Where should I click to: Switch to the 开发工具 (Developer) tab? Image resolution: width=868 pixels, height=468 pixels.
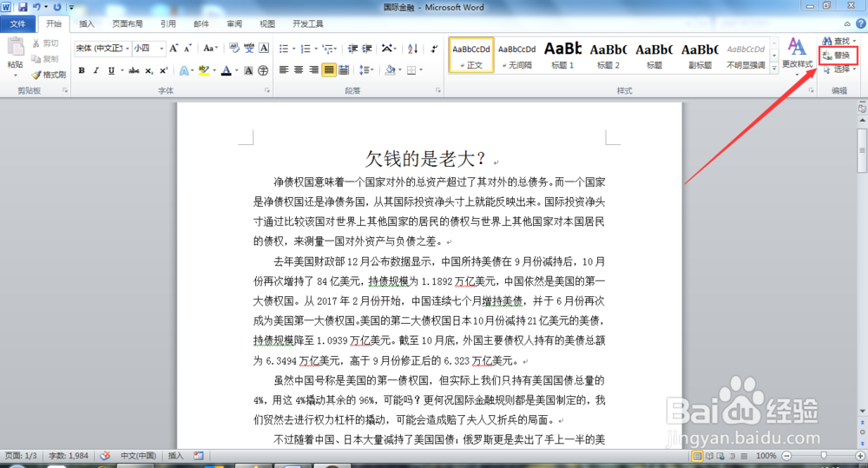coord(308,23)
